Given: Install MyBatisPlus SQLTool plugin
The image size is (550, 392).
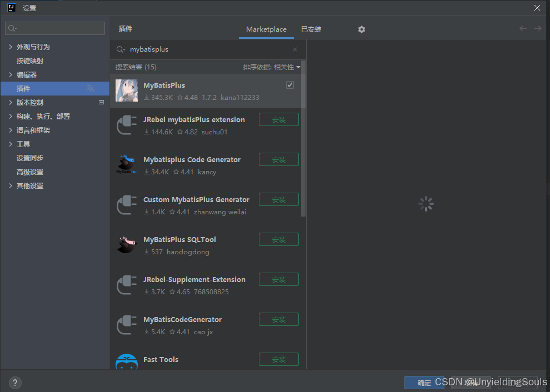Looking at the screenshot, I should coord(279,239).
